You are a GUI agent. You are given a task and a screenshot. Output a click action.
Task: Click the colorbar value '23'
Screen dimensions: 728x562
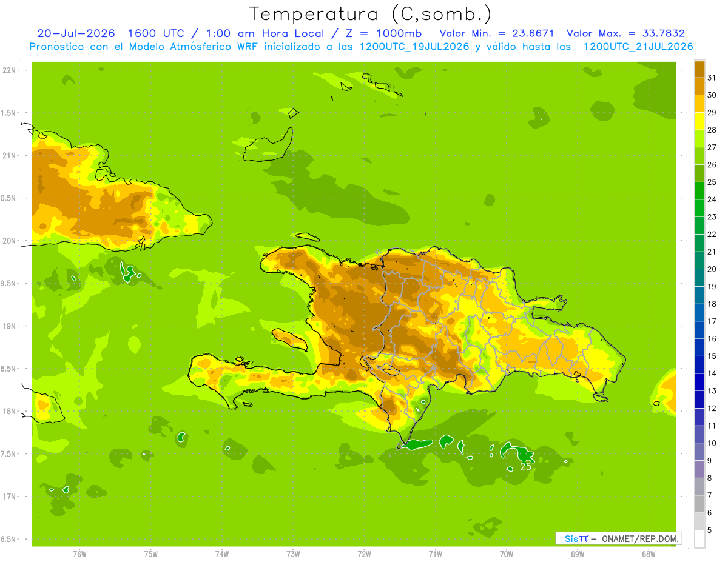pyautogui.click(x=712, y=216)
